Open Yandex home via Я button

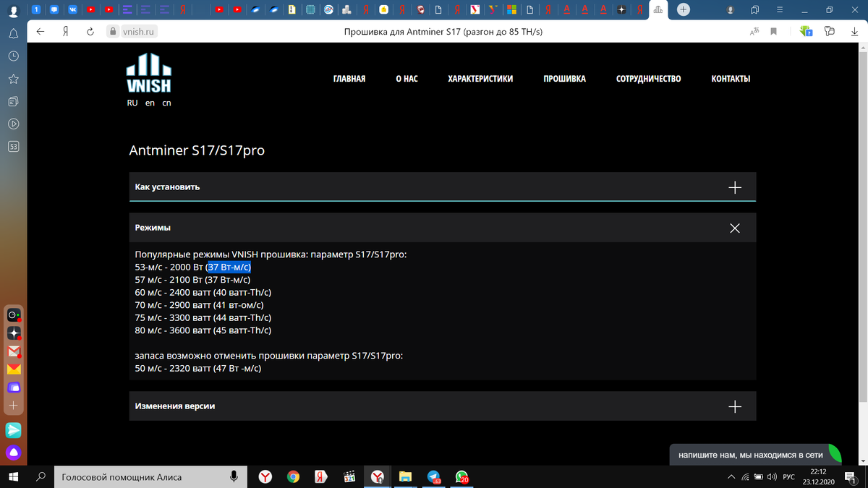pos(65,32)
